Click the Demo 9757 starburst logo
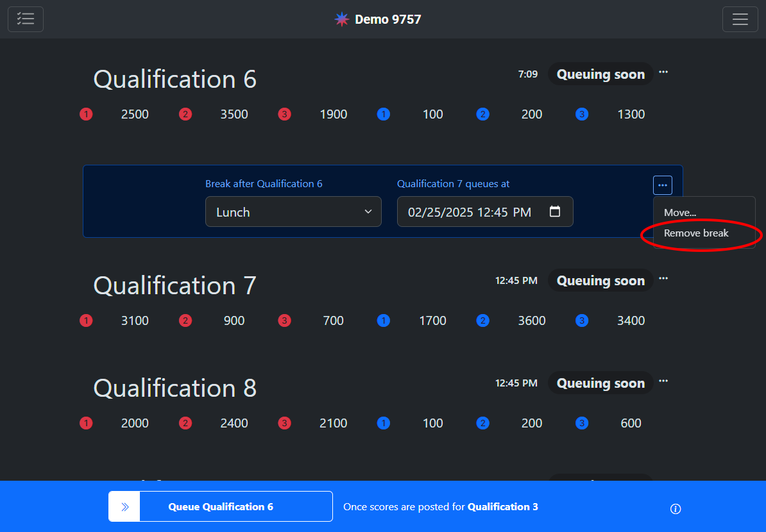766x532 pixels. tap(342, 19)
